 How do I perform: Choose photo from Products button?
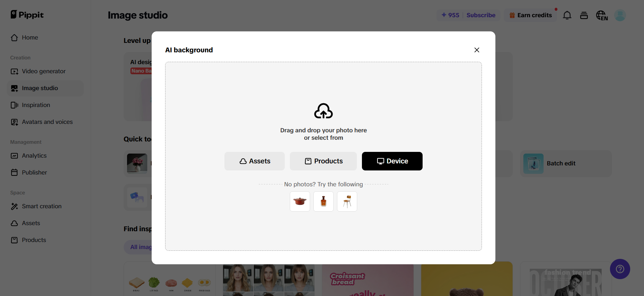click(x=323, y=161)
